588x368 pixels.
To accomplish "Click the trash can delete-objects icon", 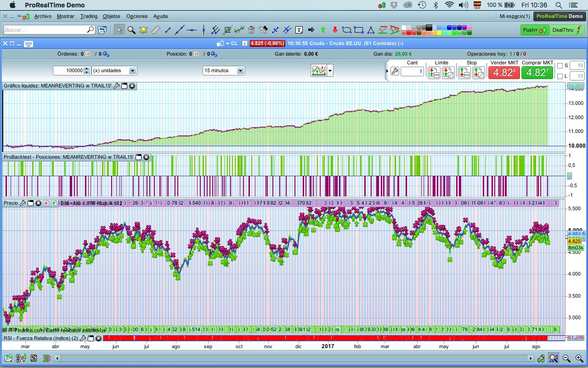I will click(x=251, y=30).
